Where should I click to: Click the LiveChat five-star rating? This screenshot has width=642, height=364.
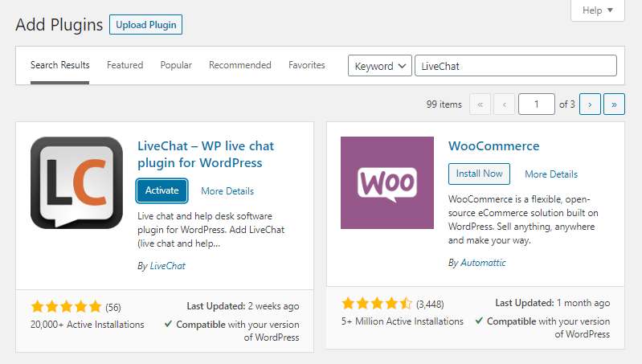pos(66,307)
